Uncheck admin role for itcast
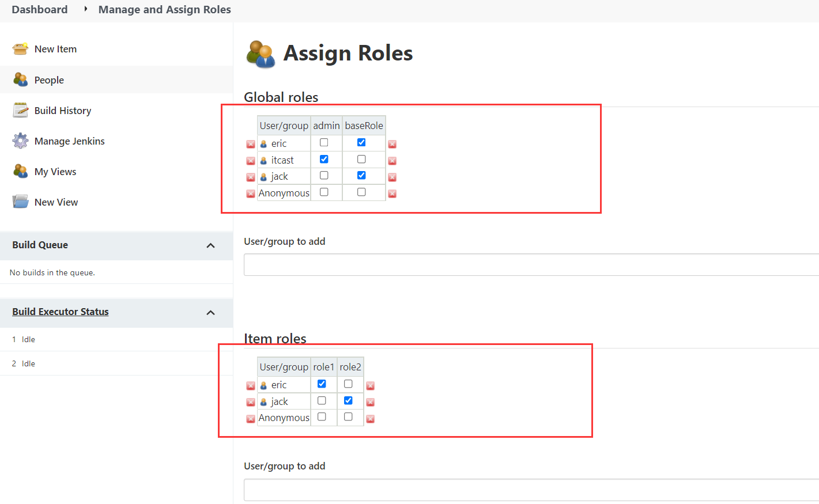This screenshot has height=504, width=819. pos(324,159)
